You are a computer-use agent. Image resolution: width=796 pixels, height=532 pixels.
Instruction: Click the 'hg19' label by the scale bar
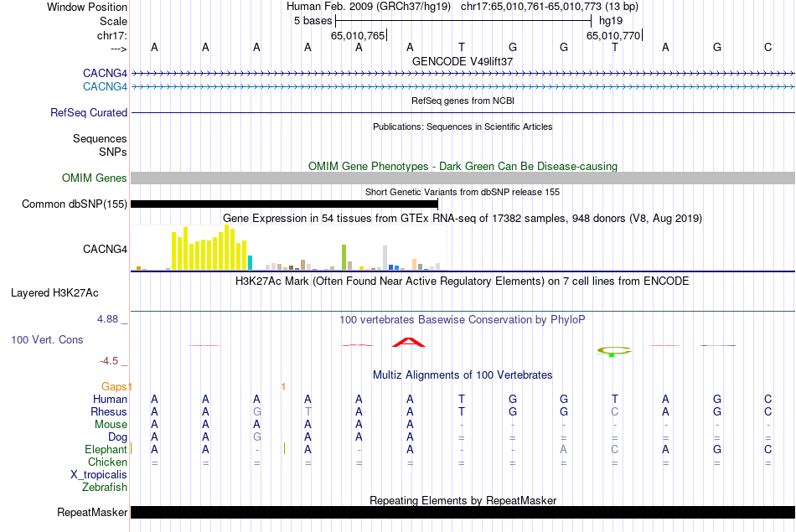[611, 21]
